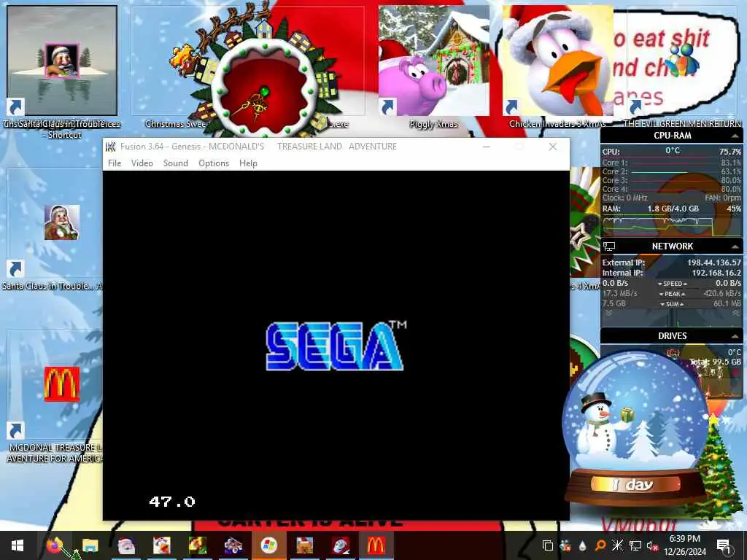Image resolution: width=747 pixels, height=560 pixels.
Task: Click the SUM label in network gadget
Action: (672, 304)
